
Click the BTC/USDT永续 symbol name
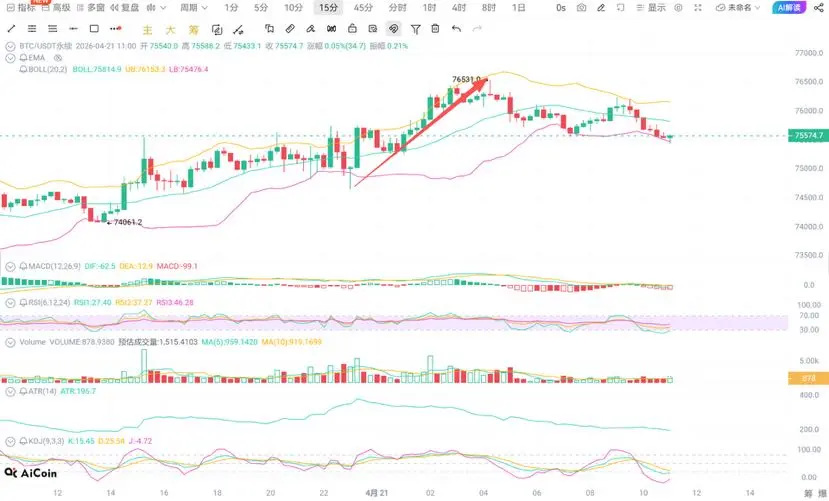45,46
